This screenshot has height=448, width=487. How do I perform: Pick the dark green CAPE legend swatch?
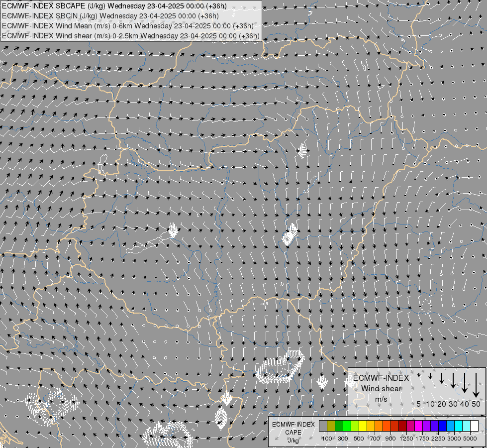[339, 426]
